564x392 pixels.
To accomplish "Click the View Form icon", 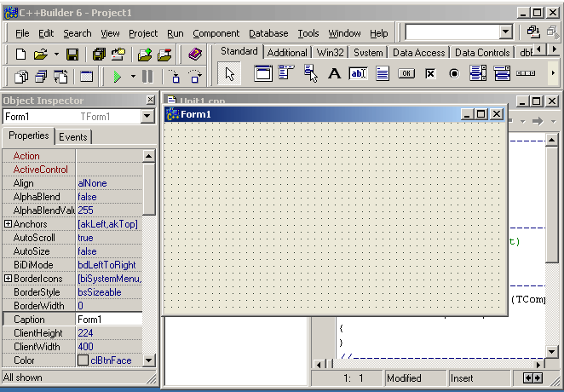I will pos(41,77).
